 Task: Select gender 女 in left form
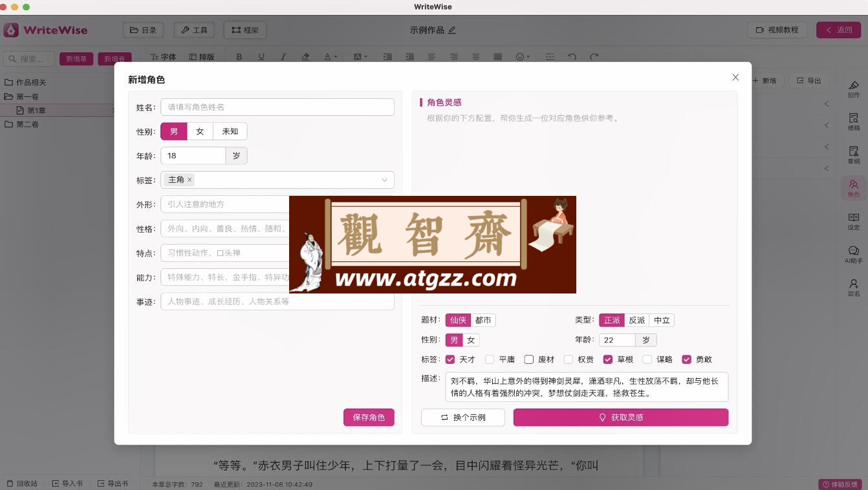(x=200, y=131)
